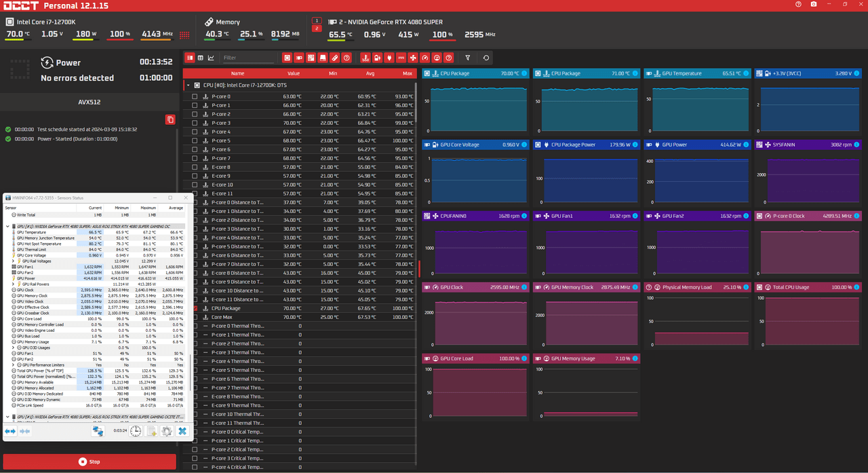Click the info dot on SYSFANIN graph
The image size is (868, 473).
point(856,145)
